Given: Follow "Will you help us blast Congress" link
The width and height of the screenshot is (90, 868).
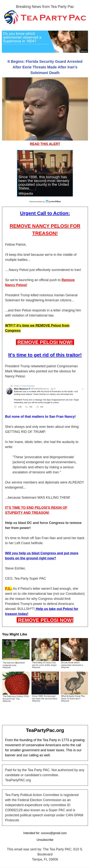Looking at the screenshot, I should (41, 556).
